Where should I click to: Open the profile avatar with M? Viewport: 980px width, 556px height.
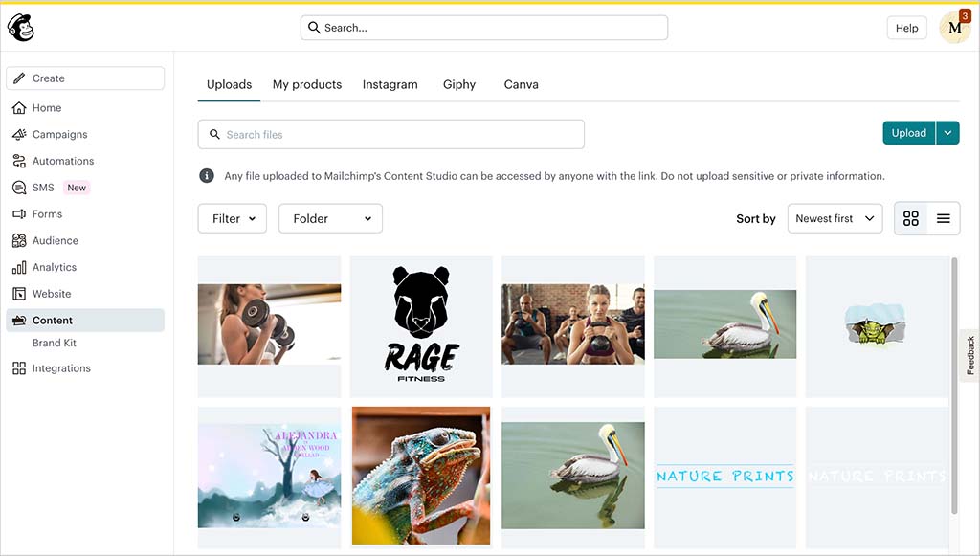pos(954,28)
